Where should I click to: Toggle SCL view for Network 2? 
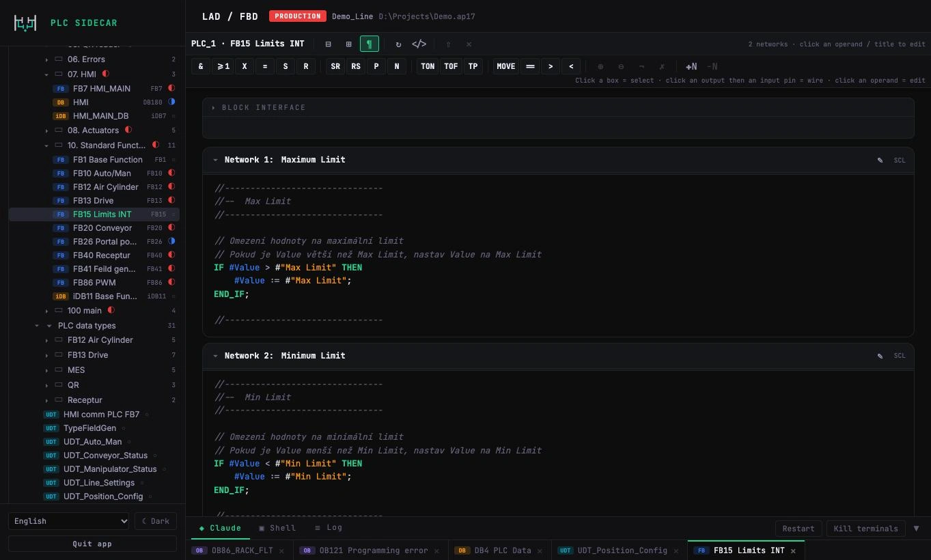coord(900,356)
